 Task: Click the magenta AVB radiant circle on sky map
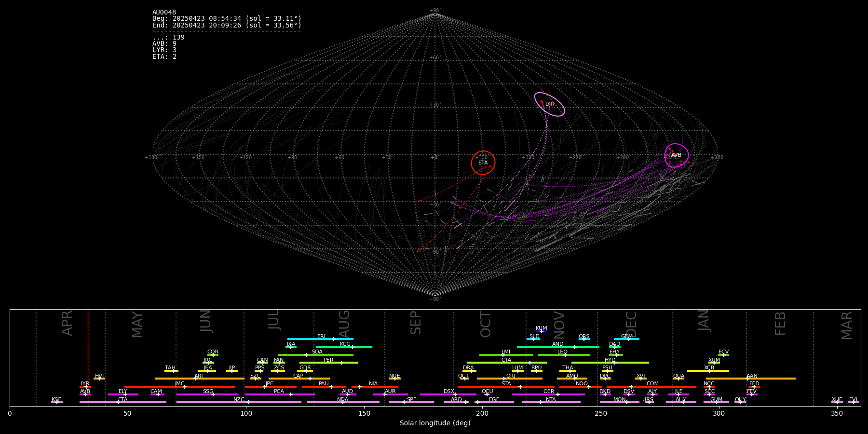[x=677, y=155]
